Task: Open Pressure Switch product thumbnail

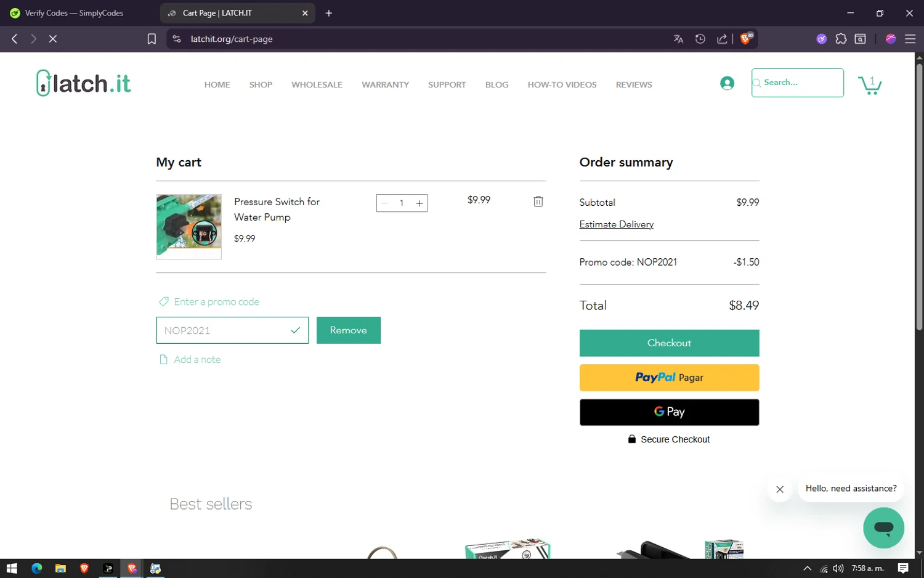Action: point(188,227)
